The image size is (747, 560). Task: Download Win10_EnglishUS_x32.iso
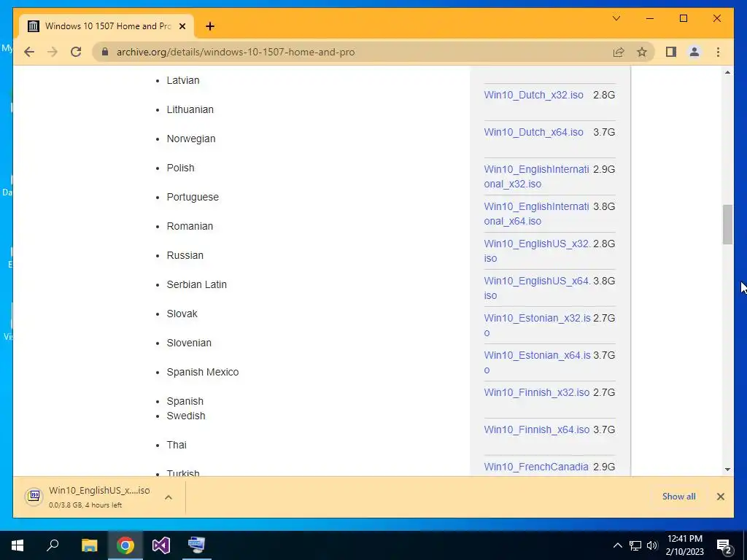click(537, 251)
